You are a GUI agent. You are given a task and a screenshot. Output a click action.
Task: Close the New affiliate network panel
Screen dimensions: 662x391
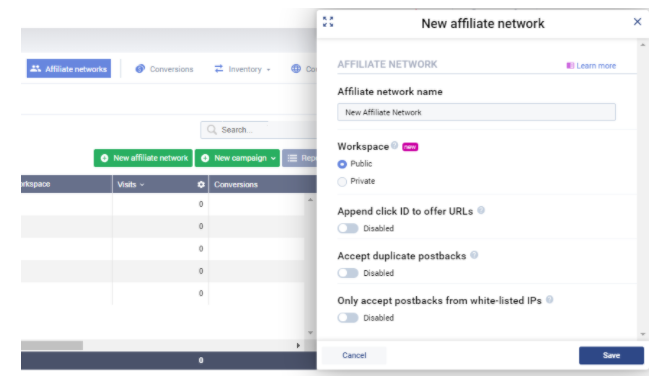pos(638,22)
